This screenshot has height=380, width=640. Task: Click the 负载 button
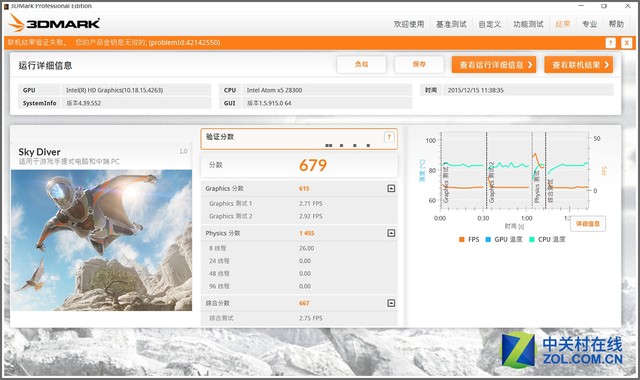[362, 64]
